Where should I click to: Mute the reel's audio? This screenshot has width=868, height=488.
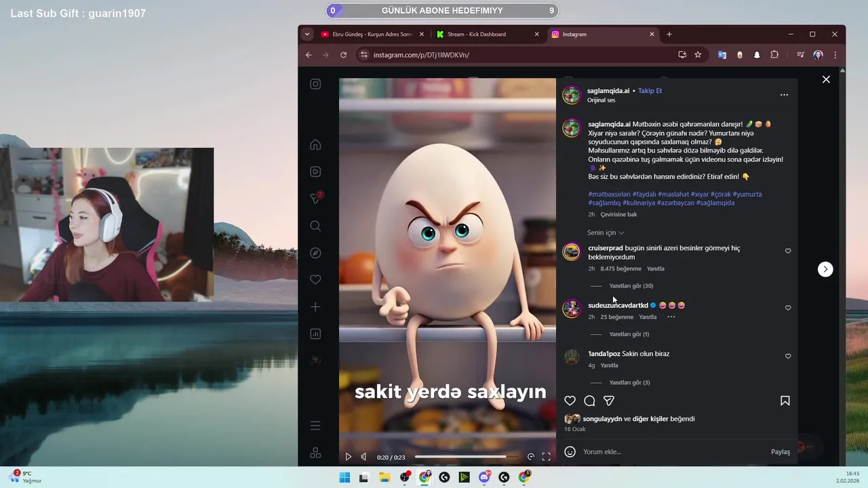(364, 457)
